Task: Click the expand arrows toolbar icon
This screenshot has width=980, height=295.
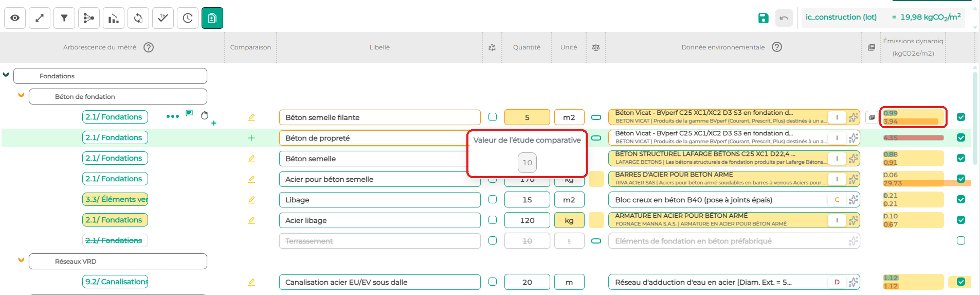Action: 40,18
